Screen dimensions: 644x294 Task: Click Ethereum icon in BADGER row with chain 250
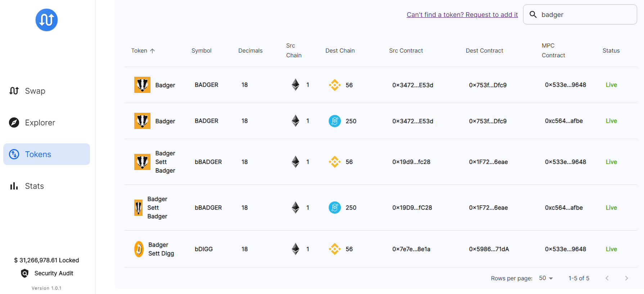point(296,121)
